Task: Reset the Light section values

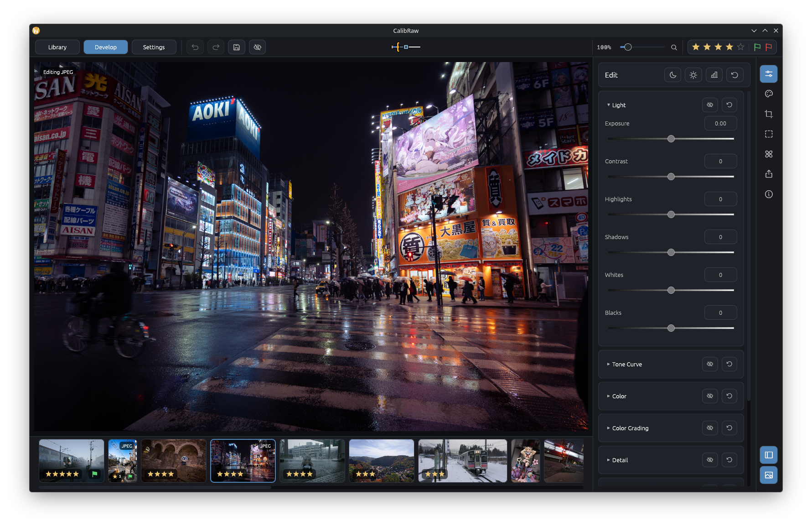Action: tap(729, 105)
